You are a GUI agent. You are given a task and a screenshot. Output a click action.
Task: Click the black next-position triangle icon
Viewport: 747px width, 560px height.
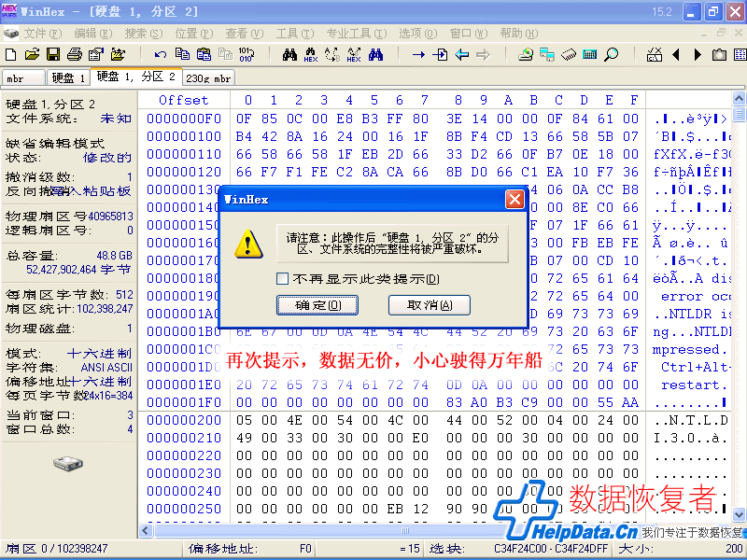(698, 55)
